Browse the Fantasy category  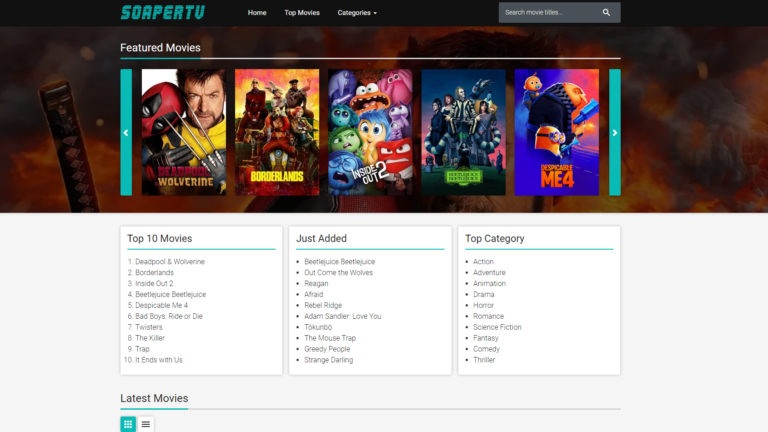pyautogui.click(x=485, y=338)
